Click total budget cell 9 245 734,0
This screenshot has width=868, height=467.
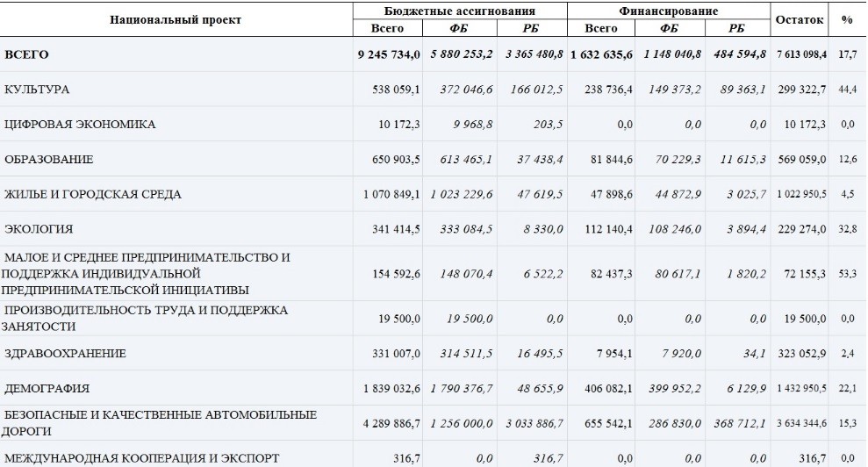pos(389,55)
